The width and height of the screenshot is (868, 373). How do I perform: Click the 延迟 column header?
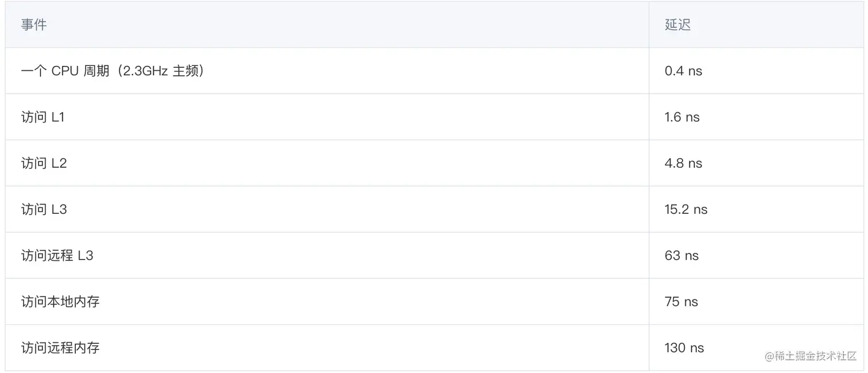pos(677,25)
